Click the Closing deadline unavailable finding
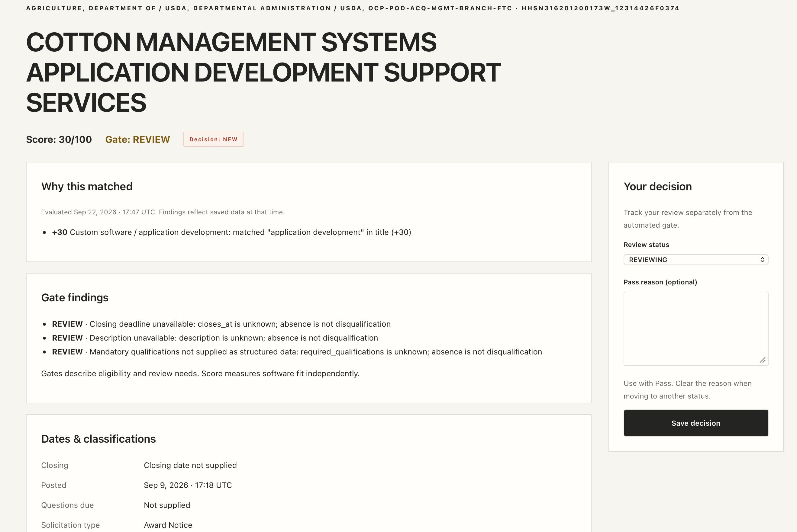This screenshot has height=532, width=797. pyautogui.click(x=221, y=324)
